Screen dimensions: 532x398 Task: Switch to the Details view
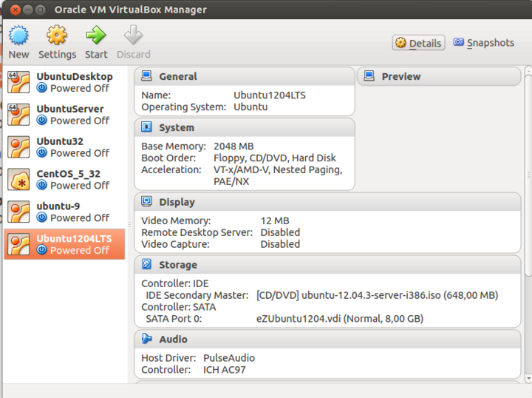[x=419, y=43]
